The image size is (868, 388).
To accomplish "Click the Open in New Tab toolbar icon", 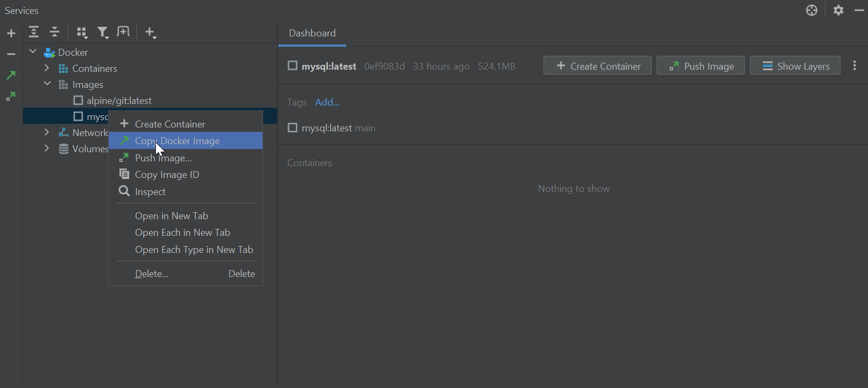I will pos(123,32).
